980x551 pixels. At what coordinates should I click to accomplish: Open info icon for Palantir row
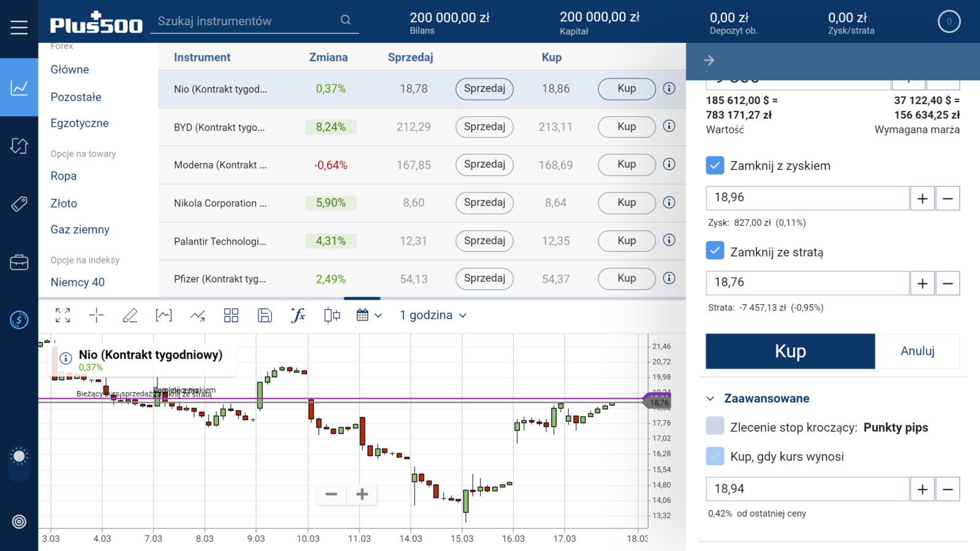pyautogui.click(x=669, y=240)
